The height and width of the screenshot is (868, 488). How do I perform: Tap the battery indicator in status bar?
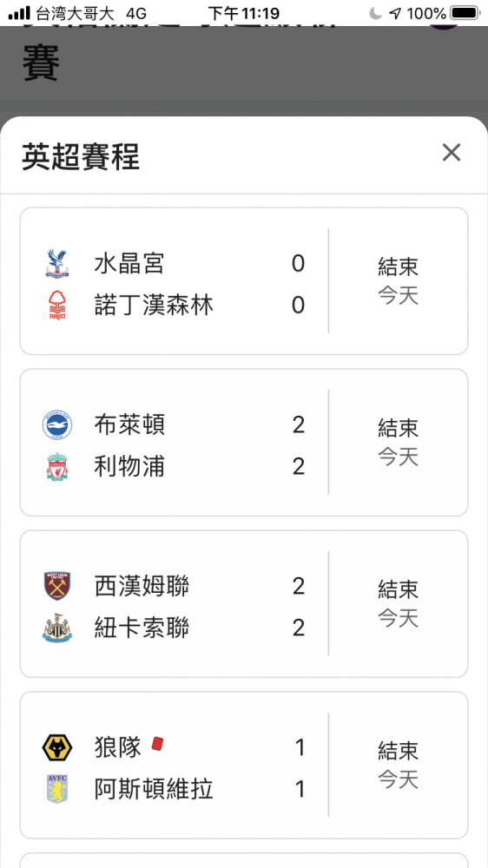click(x=465, y=13)
